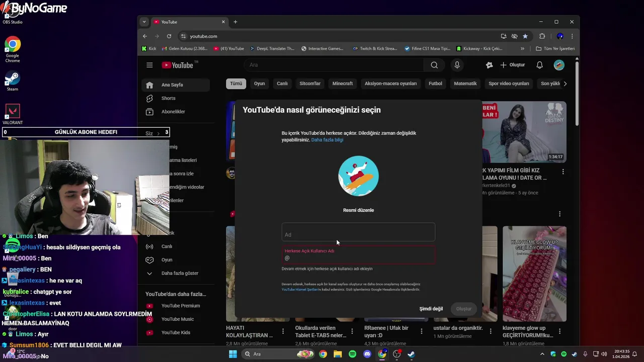Open YouTube Premium in sidebar
The image size is (644, 362).
click(176, 306)
